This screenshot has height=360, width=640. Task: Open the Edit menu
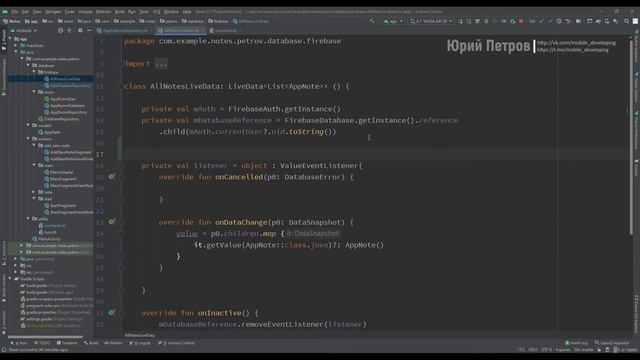25,12
